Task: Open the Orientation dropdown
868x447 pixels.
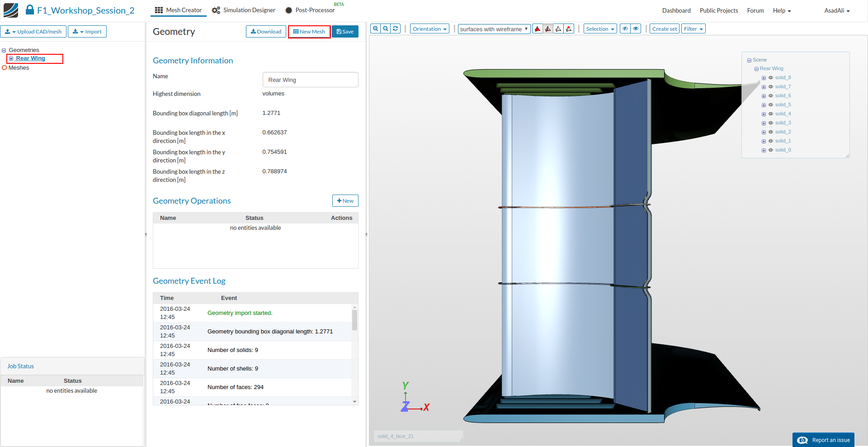Action: (x=429, y=29)
